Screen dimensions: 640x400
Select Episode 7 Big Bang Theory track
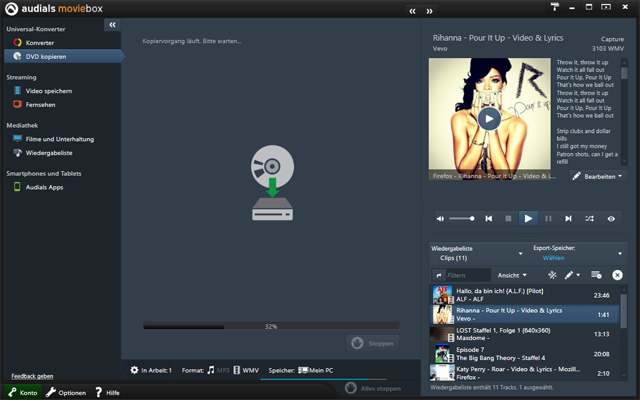(525, 353)
